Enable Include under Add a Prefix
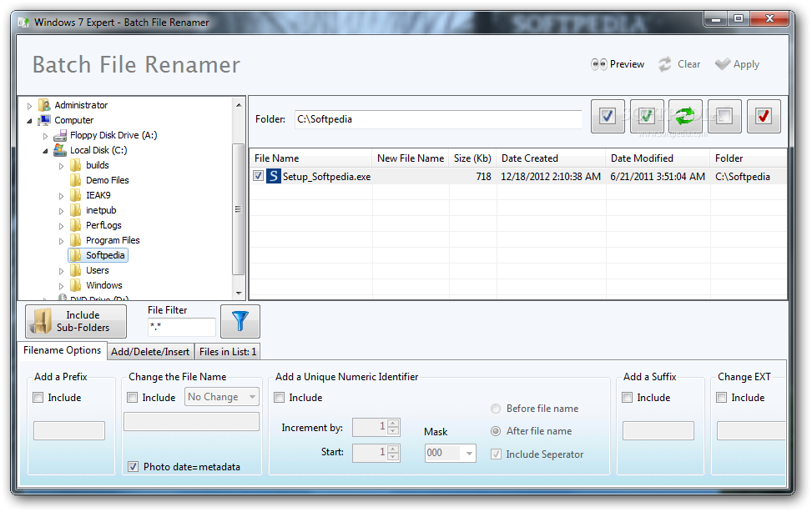812x512 pixels. pyautogui.click(x=38, y=398)
